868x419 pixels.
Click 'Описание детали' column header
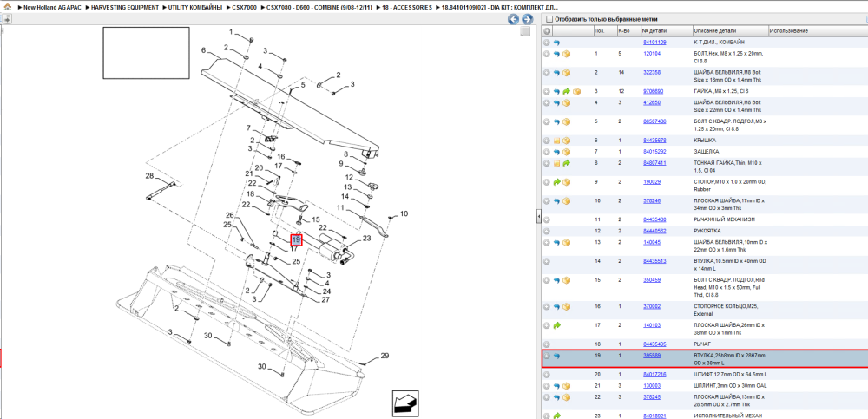point(730,31)
